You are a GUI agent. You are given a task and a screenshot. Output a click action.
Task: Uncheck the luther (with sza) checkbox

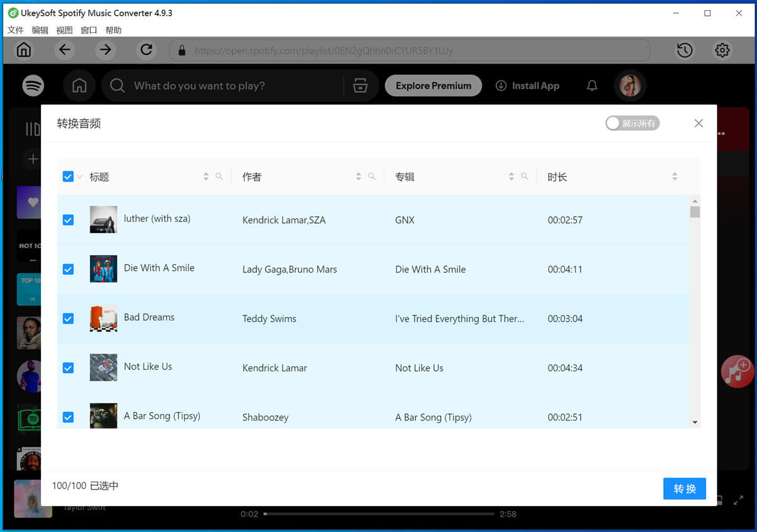click(x=68, y=220)
